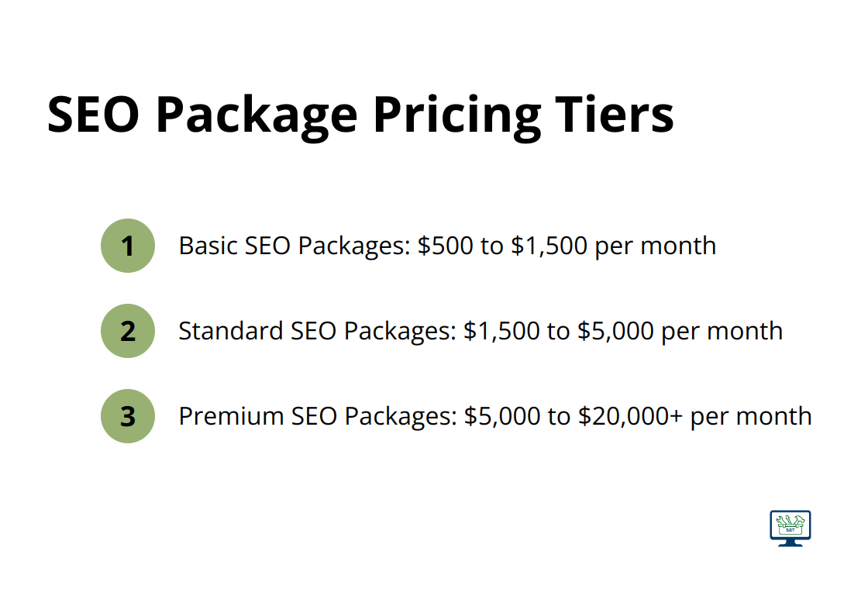868x606 pixels.
Task: Click the word "Tiers" in the title
Action: click(x=615, y=115)
